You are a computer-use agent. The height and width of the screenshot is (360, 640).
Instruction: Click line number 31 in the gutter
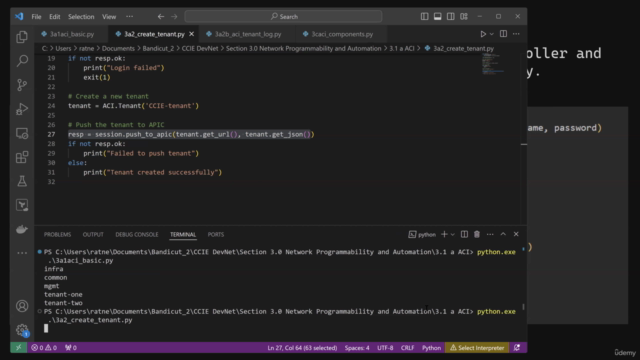(51, 172)
